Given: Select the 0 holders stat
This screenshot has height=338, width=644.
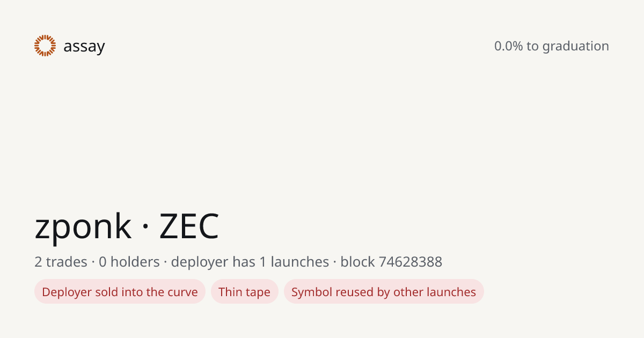Looking at the screenshot, I should tap(129, 262).
